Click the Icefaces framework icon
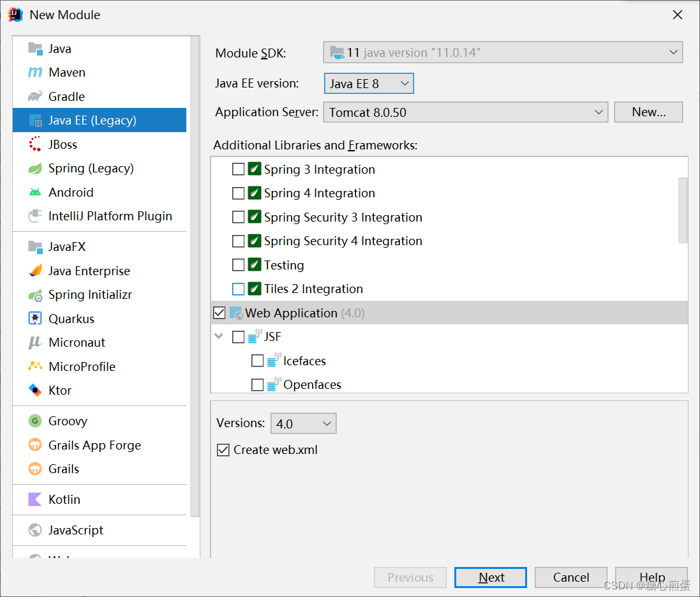This screenshot has width=700, height=597. (274, 360)
